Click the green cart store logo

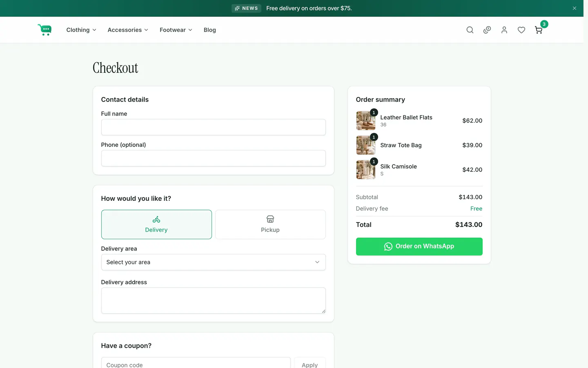45,30
